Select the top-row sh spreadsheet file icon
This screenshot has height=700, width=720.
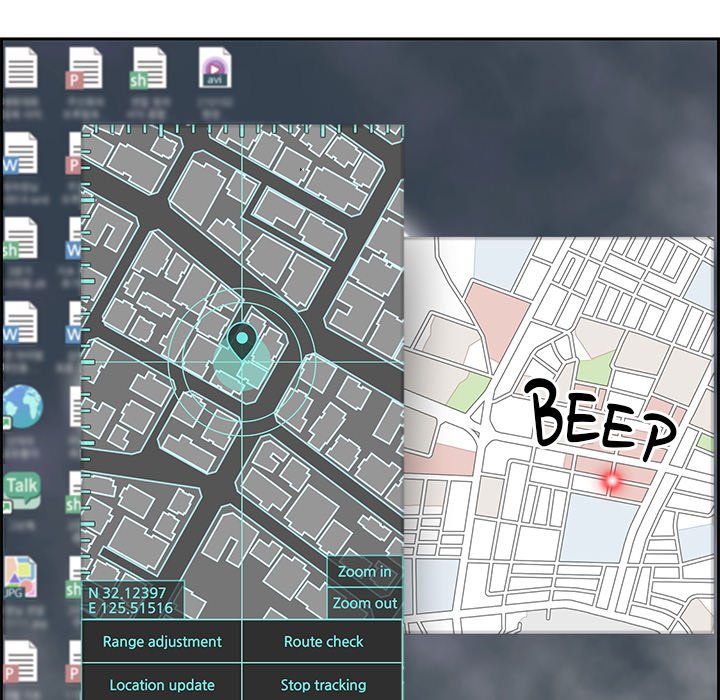click(148, 68)
